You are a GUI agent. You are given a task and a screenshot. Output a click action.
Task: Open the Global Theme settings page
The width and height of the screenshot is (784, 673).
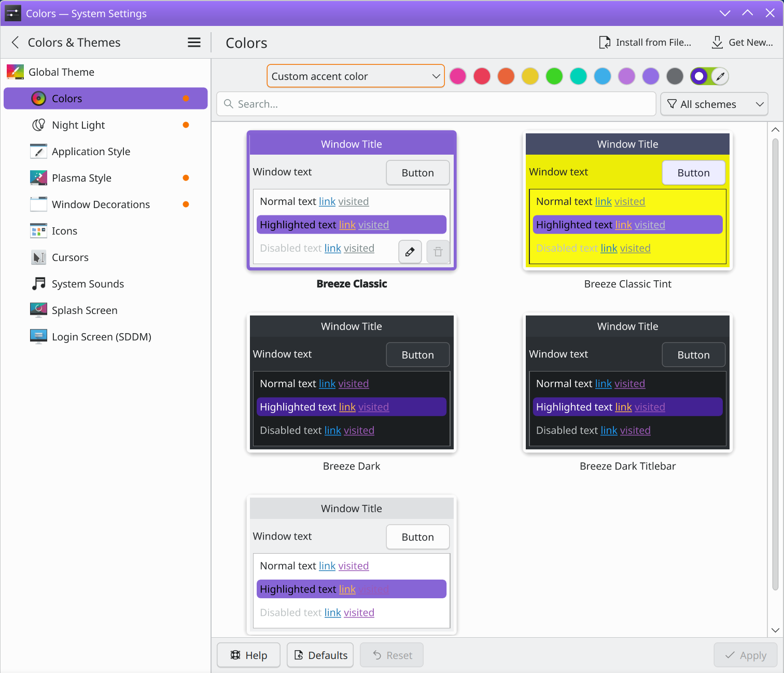[x=105, y=72]
